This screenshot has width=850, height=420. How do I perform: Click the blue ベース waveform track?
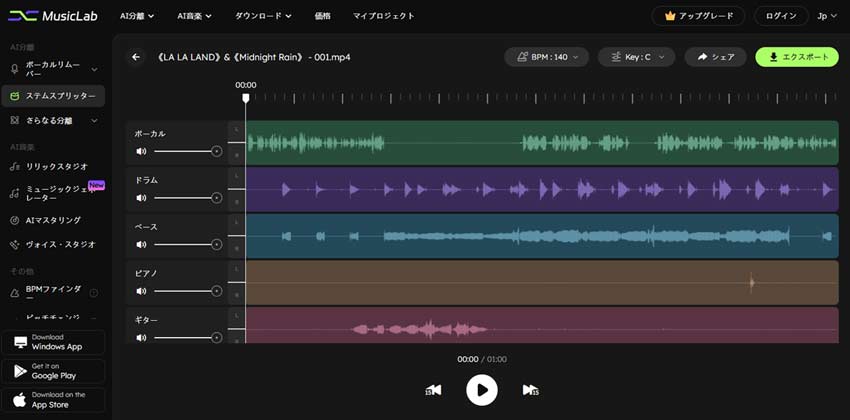coord(542,236)
